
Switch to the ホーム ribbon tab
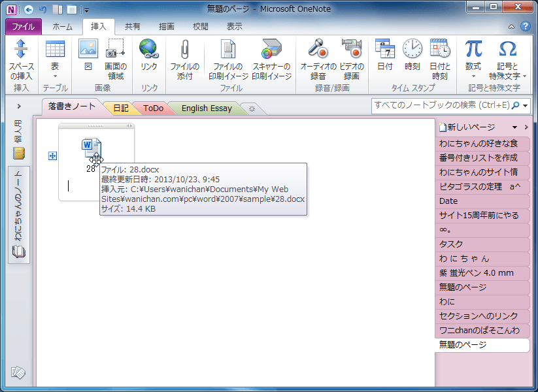[63, 26]
